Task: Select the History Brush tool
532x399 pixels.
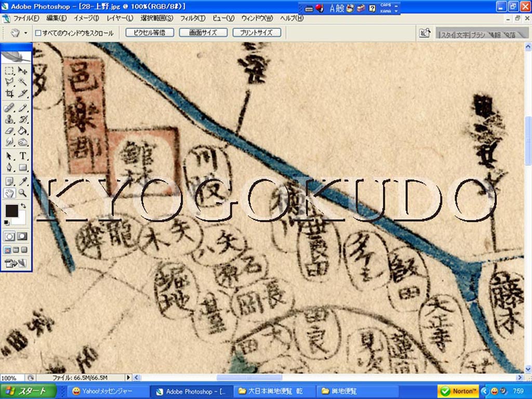Action: (23, 119)
